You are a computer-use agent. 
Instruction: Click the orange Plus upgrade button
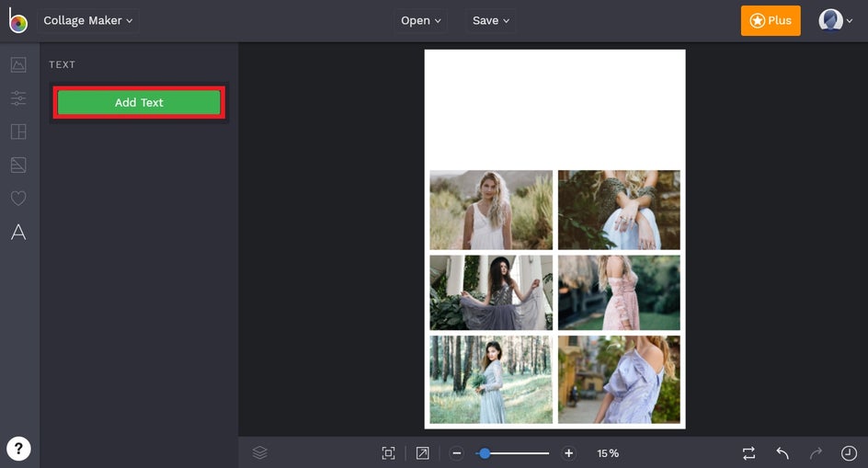[x=771, y=20]
